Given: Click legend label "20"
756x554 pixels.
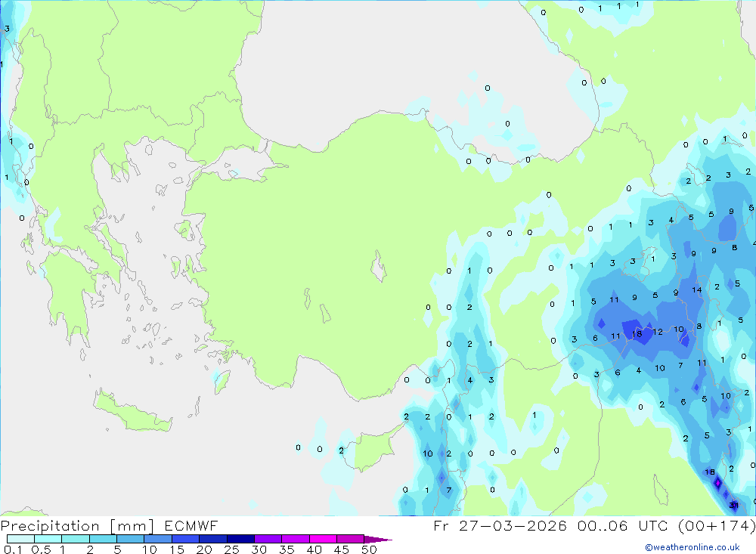Looking at the screenshot, I should point(204,549).
